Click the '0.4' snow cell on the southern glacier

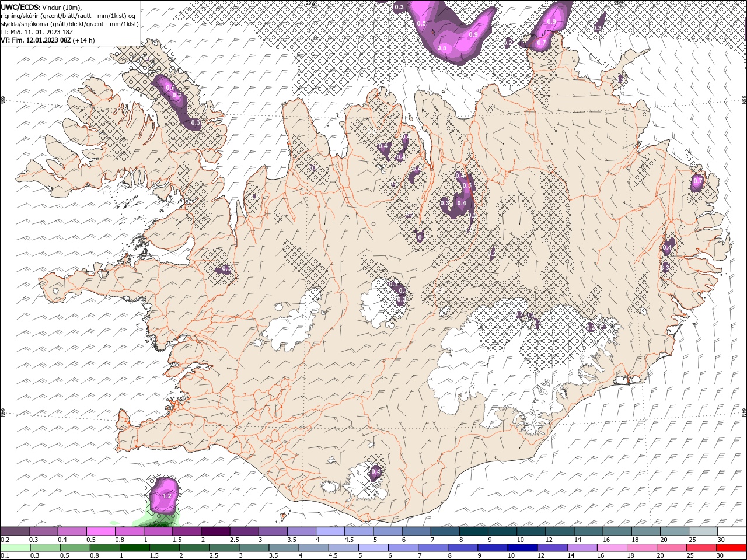pos(376,471)
